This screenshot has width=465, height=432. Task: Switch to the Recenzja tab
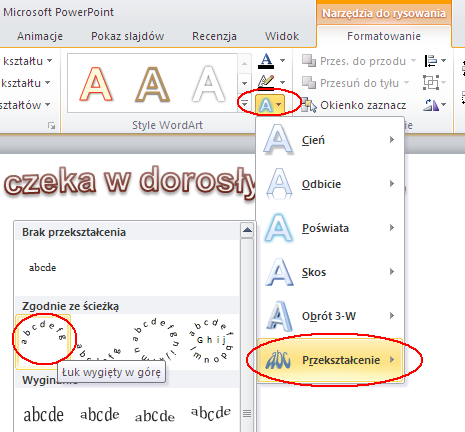click(x=214, y=36)
